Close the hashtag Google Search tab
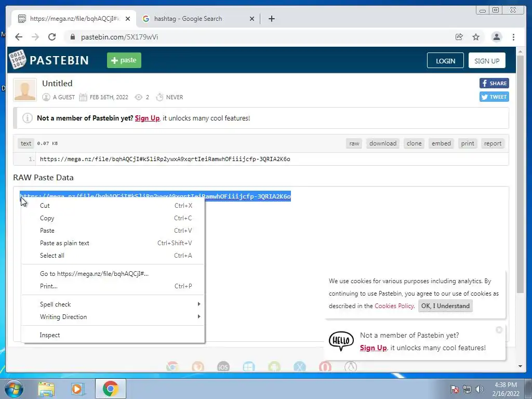This screenshot has height=399, width=532. coord(252,19)
